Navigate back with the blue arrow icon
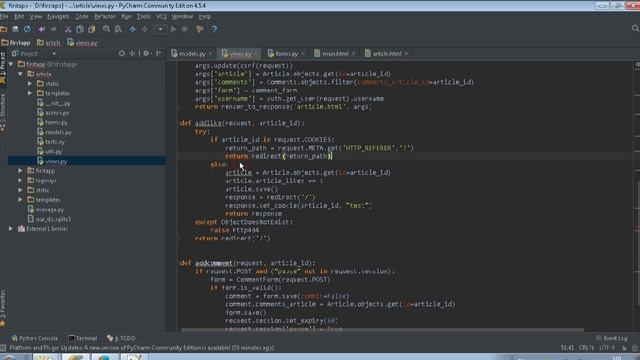 (133, 29)
